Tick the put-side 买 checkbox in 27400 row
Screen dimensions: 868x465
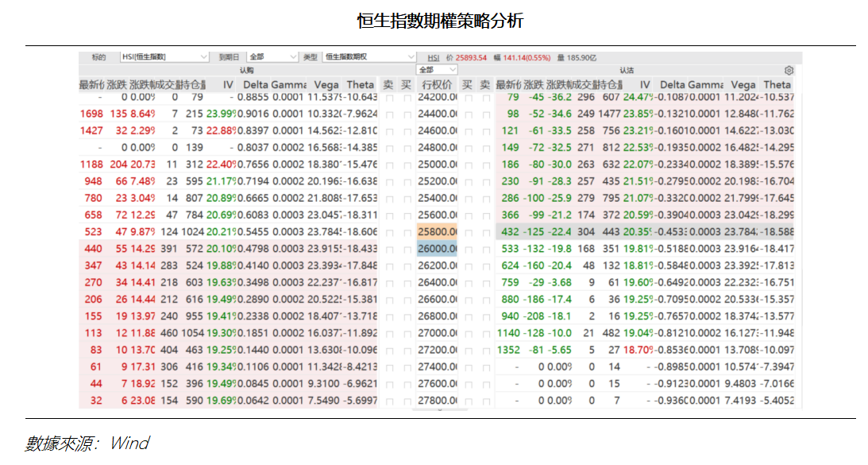click(469, 368)
